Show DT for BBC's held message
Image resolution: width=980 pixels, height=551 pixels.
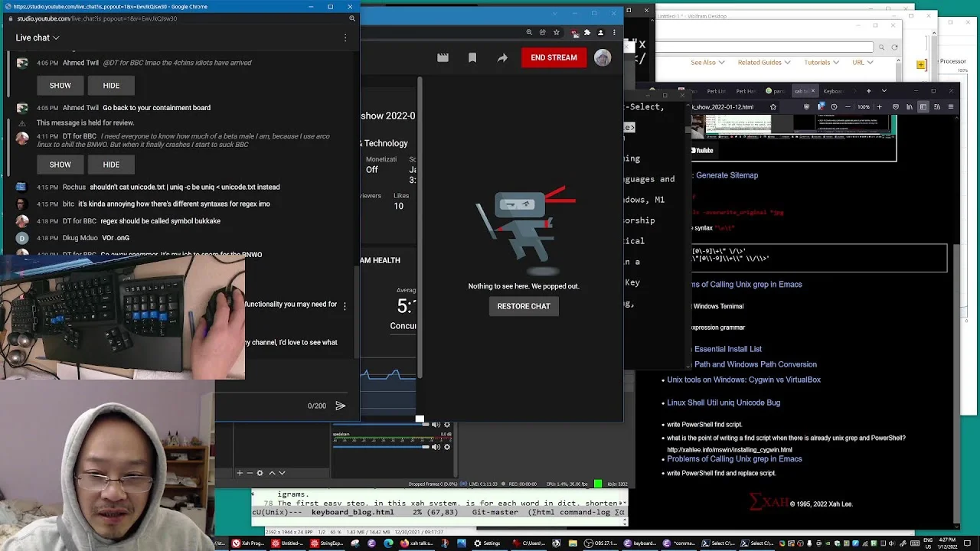pyautogui.click(x=60, y=165)
